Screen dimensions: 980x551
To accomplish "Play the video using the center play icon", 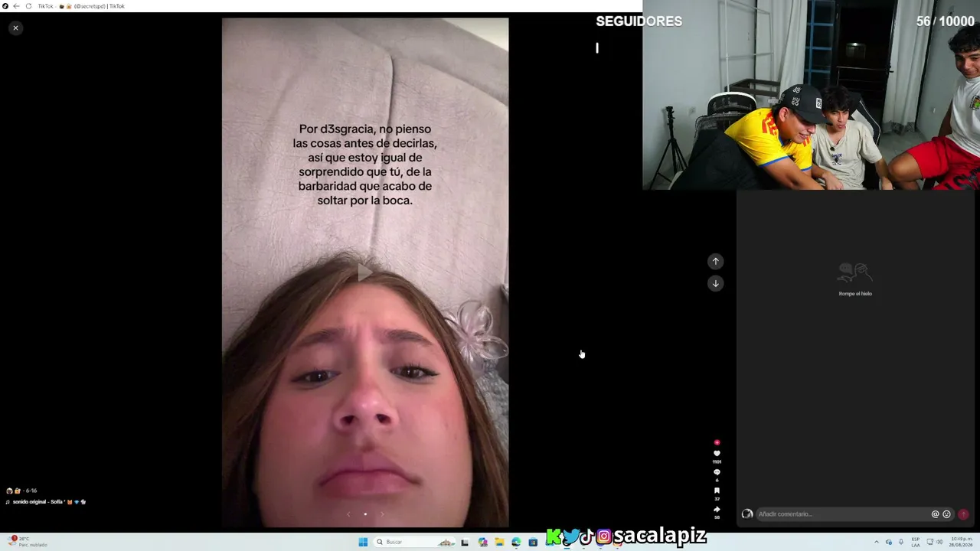I will click(x=365, y=272).
